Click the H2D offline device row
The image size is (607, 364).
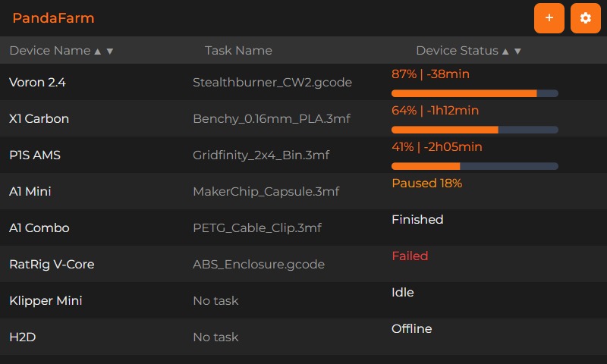303,337
